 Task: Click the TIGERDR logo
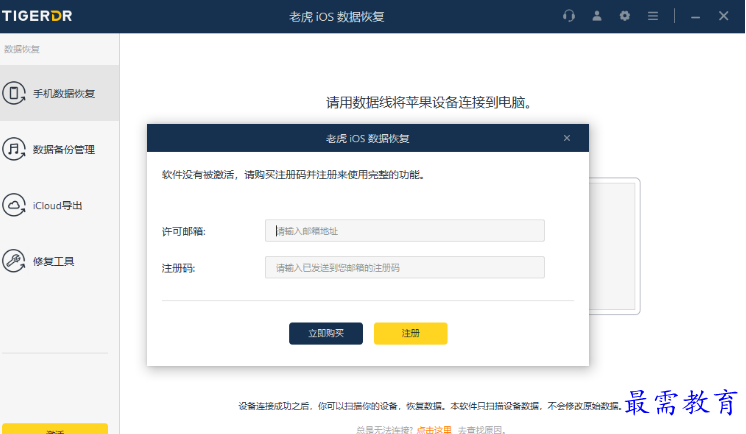37,16
